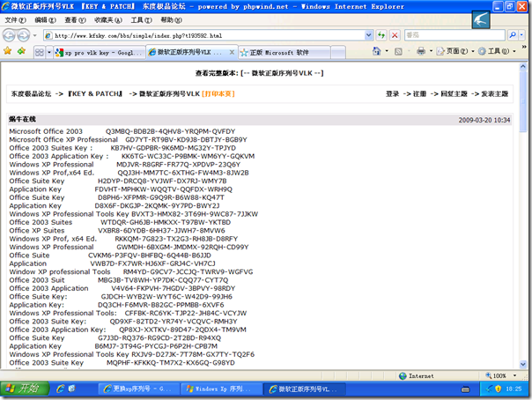Open the 文件 (File) menu
532x400 pixels.
[x=15, y=20]
